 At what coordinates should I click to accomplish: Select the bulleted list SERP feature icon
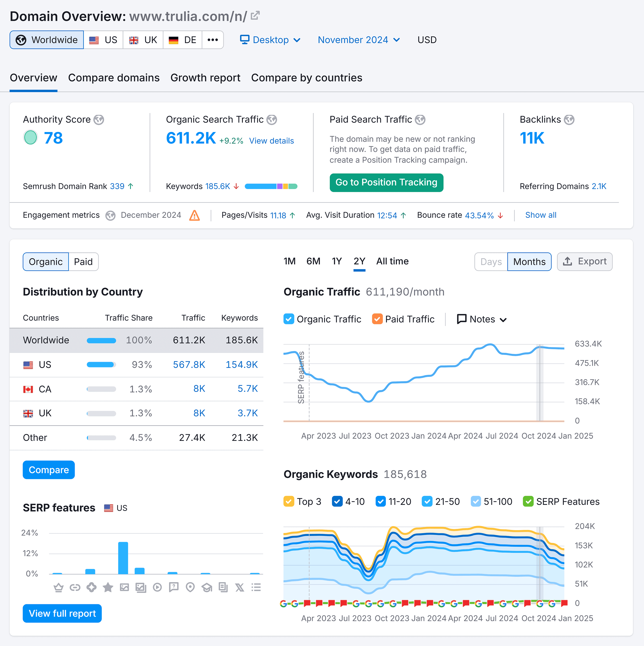pyautogui.click(x=256, y=587)
